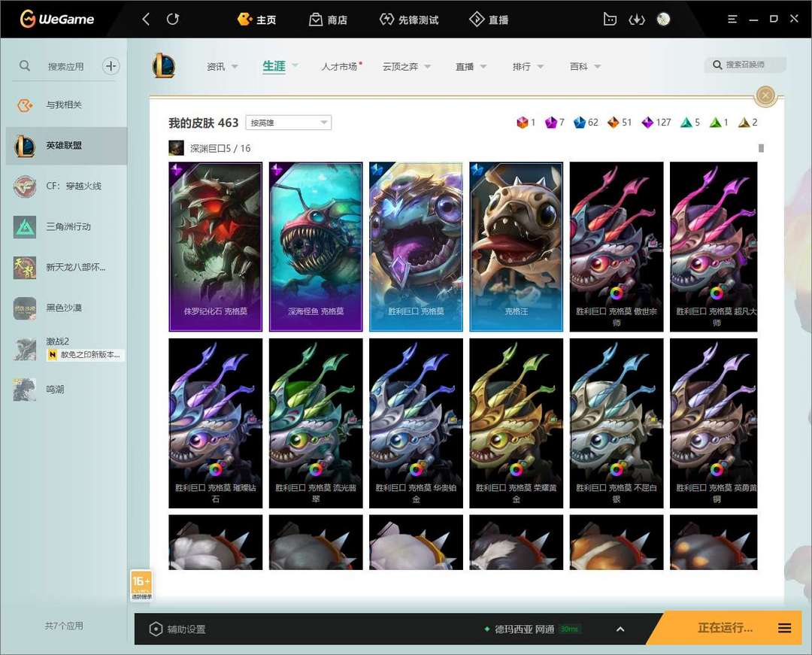Click the 深渊巨口 champion portrait icon
This screenshot has height=655, width=812.
coord(176,148)
